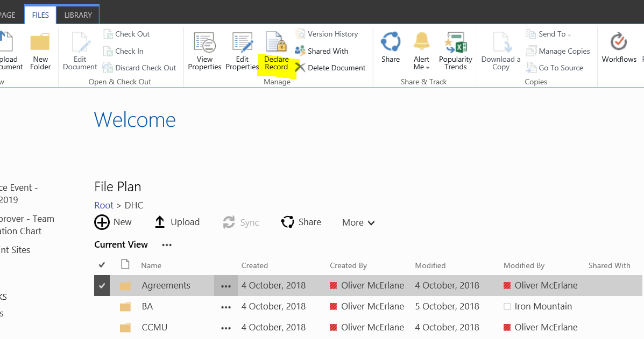Click Discard Check Out
This screenshot has width=644, height=339.
[140, 68]
